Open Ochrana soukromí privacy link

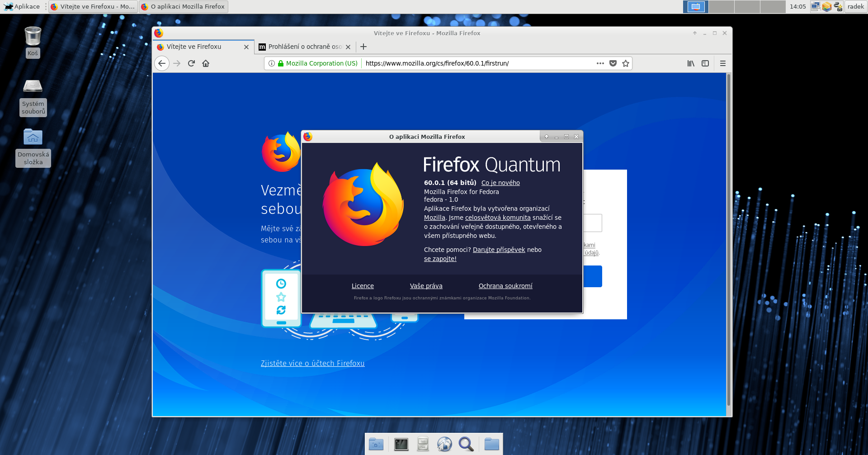point(505,286)
